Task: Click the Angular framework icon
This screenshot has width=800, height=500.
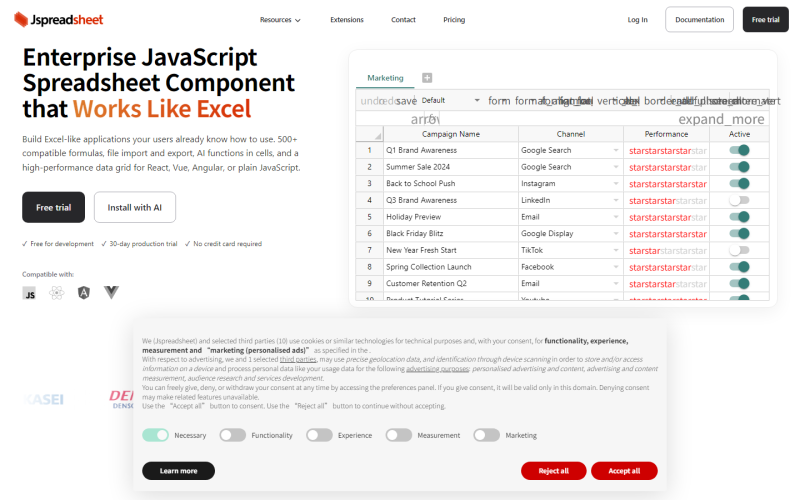Action: tap(84, 293)
